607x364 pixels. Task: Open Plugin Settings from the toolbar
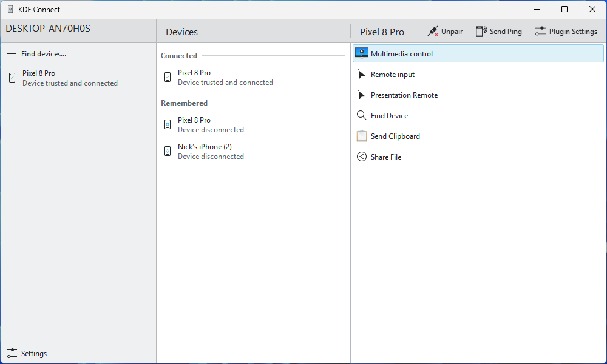click(566, 32)
